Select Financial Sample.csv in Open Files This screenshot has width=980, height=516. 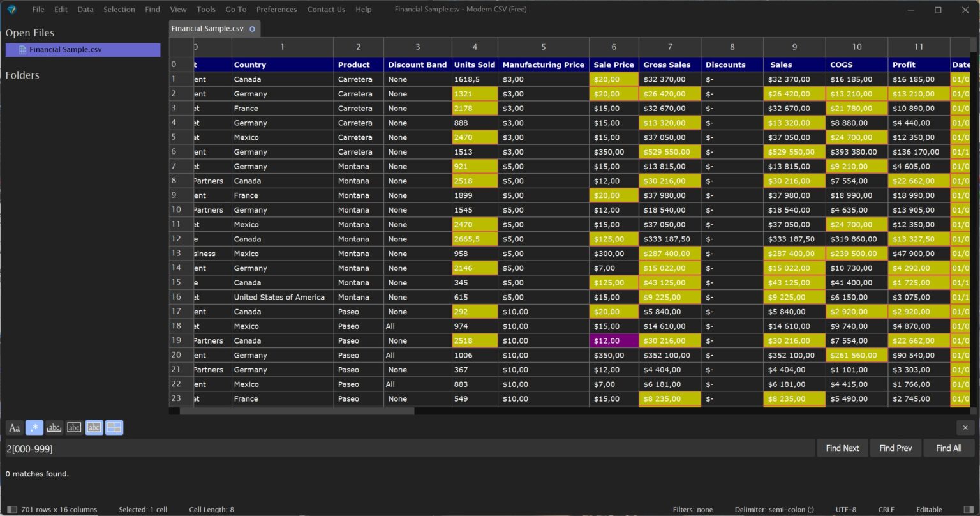coord(65,50)
